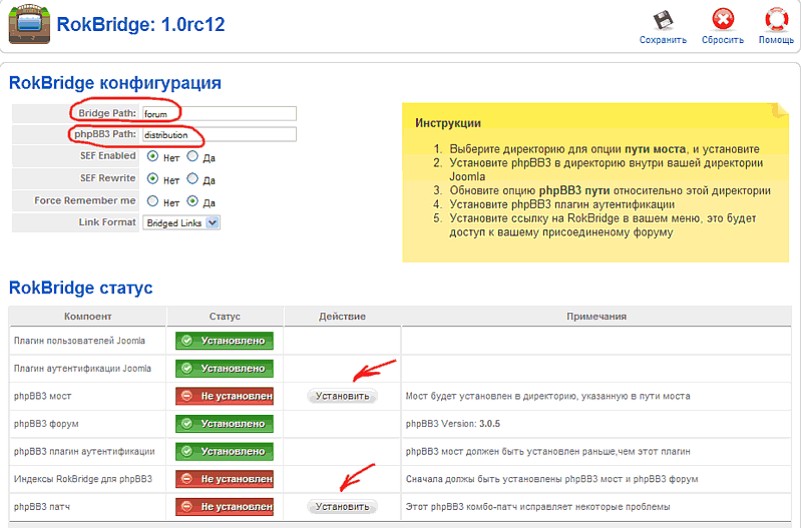
Task: Click Установлено status badge for Плагин пользователей Joomla
Action: pos(224,341)
